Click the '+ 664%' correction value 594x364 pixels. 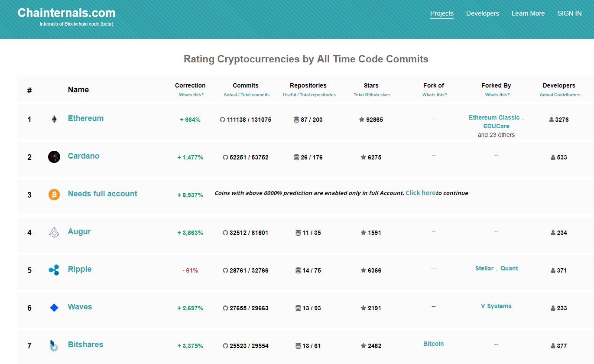point(190,120)
